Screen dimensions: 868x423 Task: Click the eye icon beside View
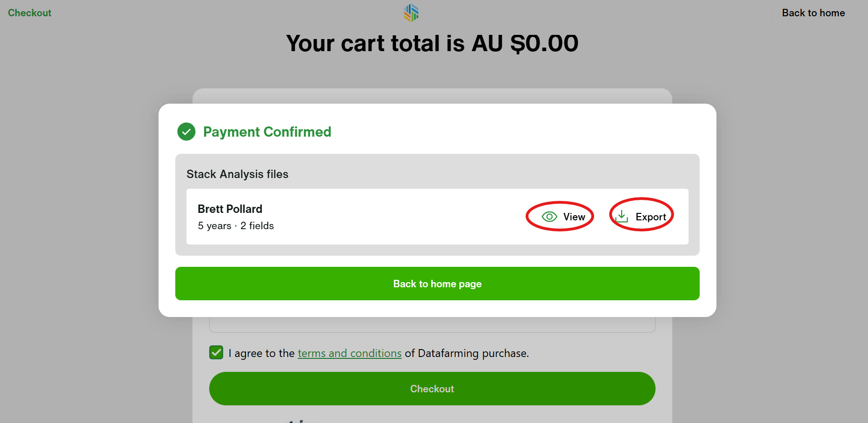[x=549, y=217]
